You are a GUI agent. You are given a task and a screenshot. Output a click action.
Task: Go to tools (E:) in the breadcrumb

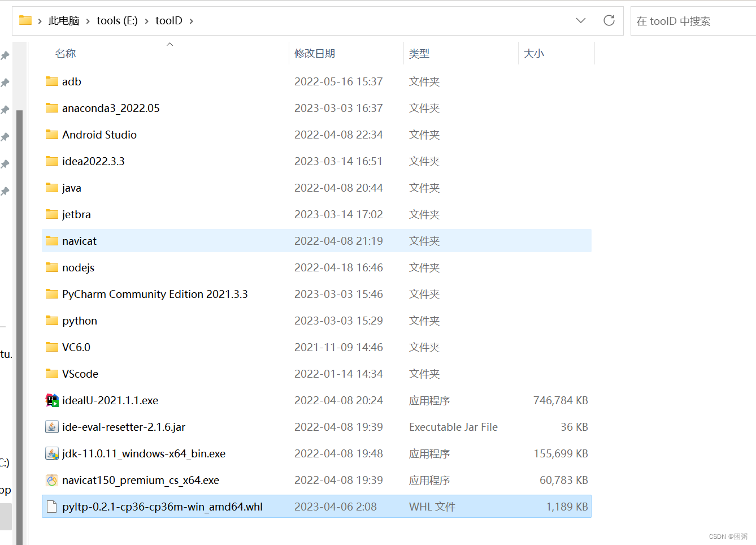point(117,21)
